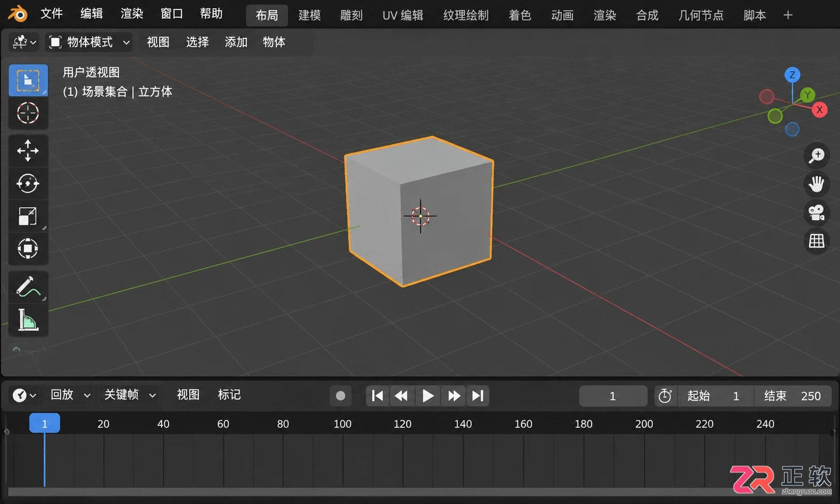Open the top bar 渲染 menu
Screen dimensions: 840x504
click(132, 13)
